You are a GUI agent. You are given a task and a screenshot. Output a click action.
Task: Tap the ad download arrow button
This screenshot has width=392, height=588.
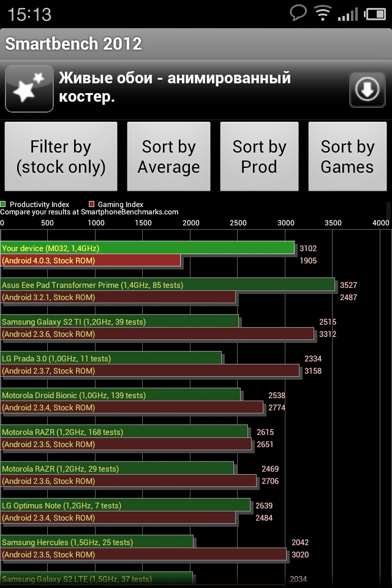click(367, 89)
